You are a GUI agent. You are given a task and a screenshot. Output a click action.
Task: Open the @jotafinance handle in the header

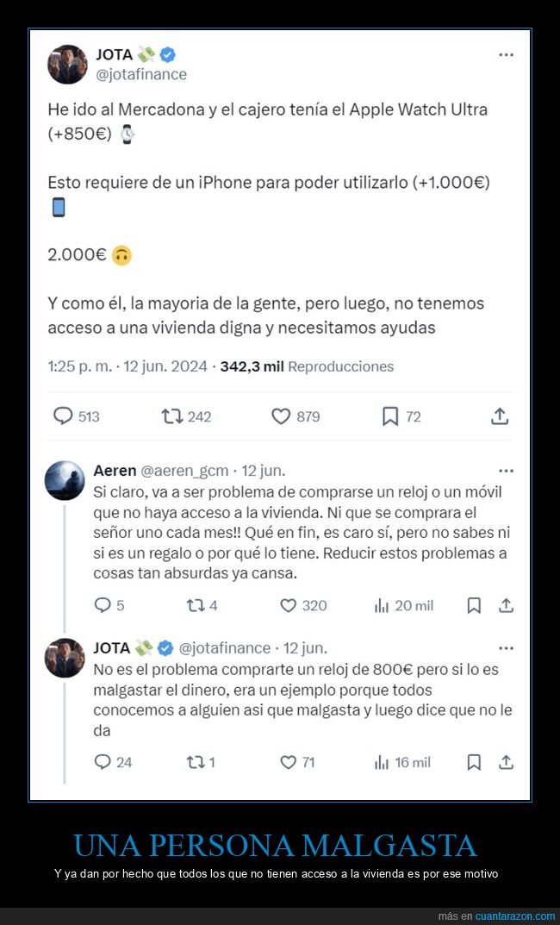tap(141, 74)
